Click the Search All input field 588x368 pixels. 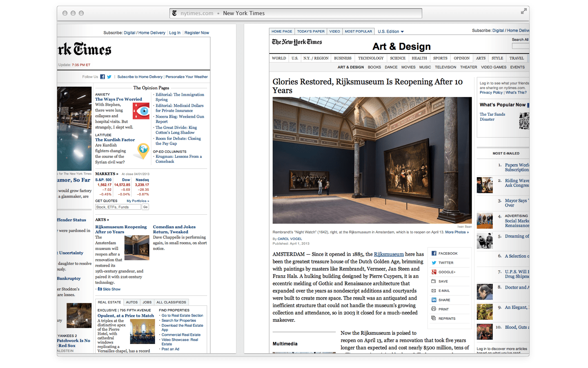click(521, 46)
